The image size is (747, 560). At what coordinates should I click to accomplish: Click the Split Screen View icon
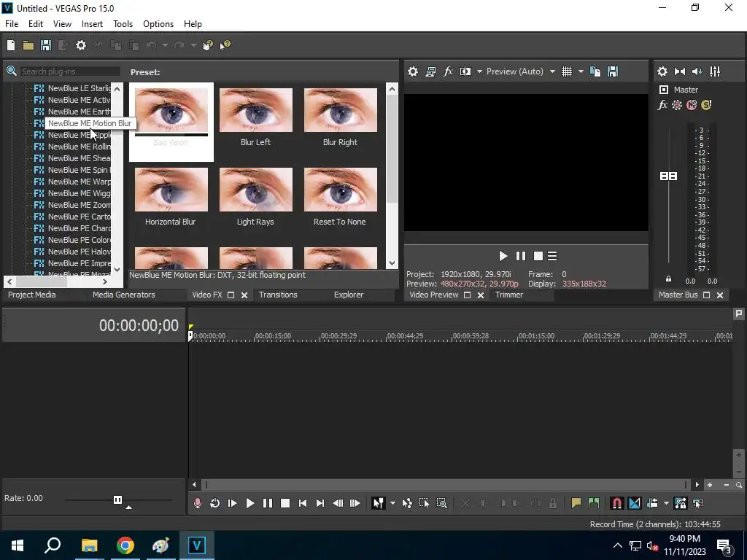tap(465, 71)
